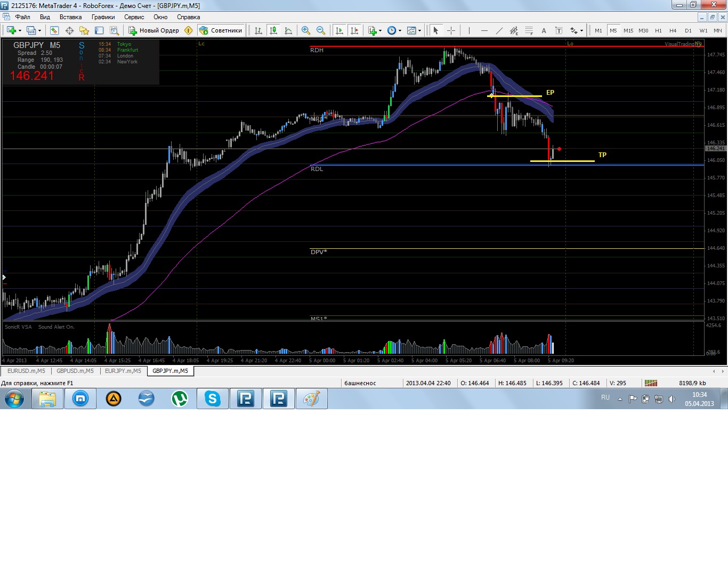This screenshot has height=561, width=728.
Task: Select the Text Label tool
Action: (x=559, y=30)
